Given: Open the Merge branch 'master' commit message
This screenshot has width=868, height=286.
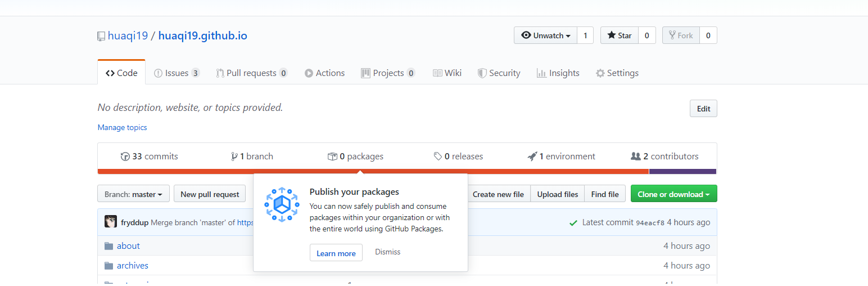Looking at the screenshot, I should 202,222.
